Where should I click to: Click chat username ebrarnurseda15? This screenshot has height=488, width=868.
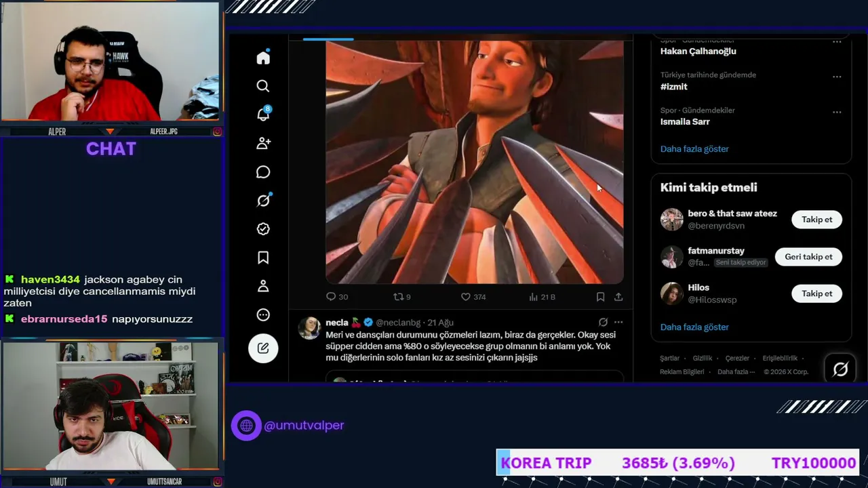[64, 319]
